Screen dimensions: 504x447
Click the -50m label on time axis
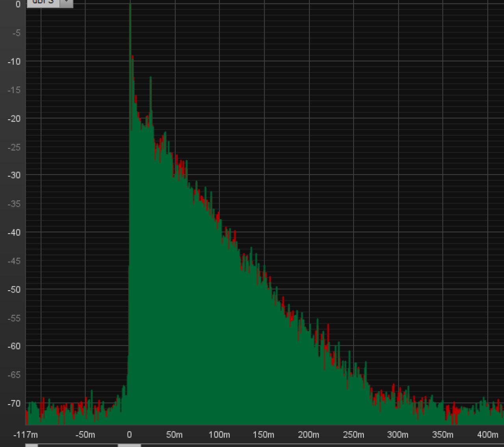point(85,435)
